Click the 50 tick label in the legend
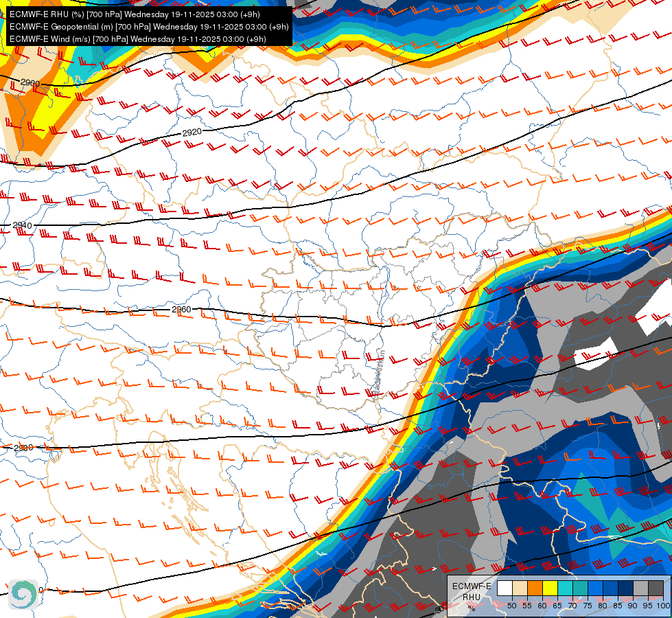This screenshot has width=672, height=618. (x=511, y=606)
